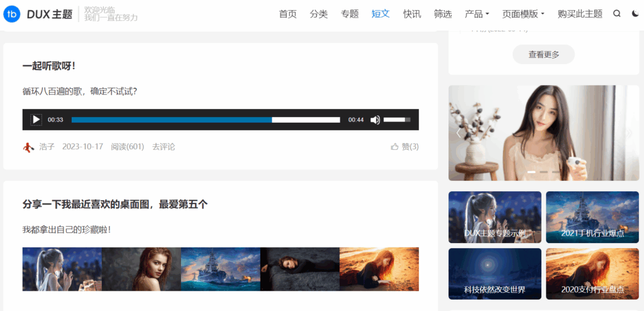
Task: Open the 分类 nav item
Action: pyautogui.click(x=319, y=14)
